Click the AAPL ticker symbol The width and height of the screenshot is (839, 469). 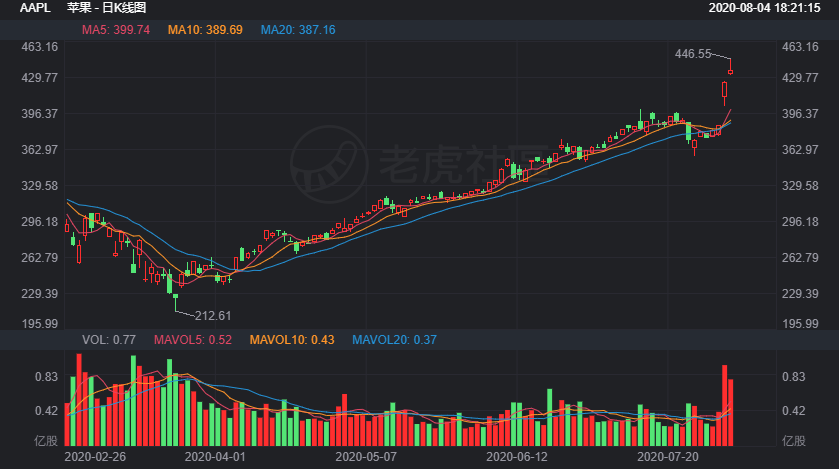point(35,7)
